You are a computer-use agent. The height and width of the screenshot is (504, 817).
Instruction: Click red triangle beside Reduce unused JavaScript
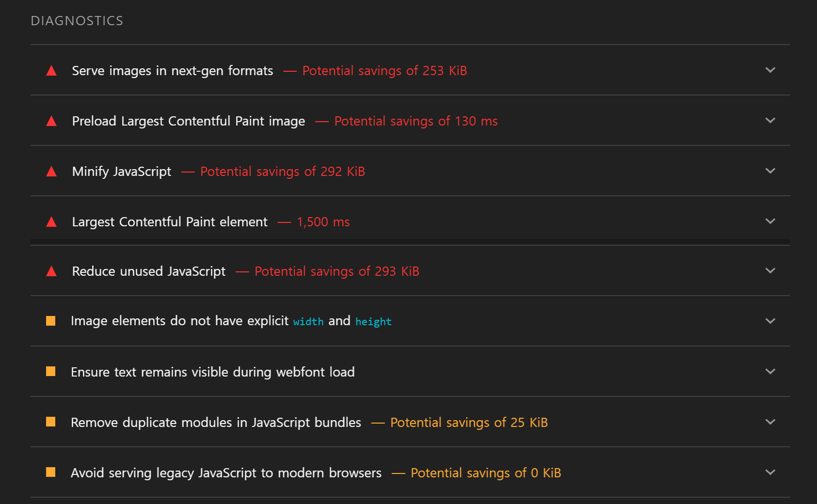pyautogui.click(x=51, y=272)
